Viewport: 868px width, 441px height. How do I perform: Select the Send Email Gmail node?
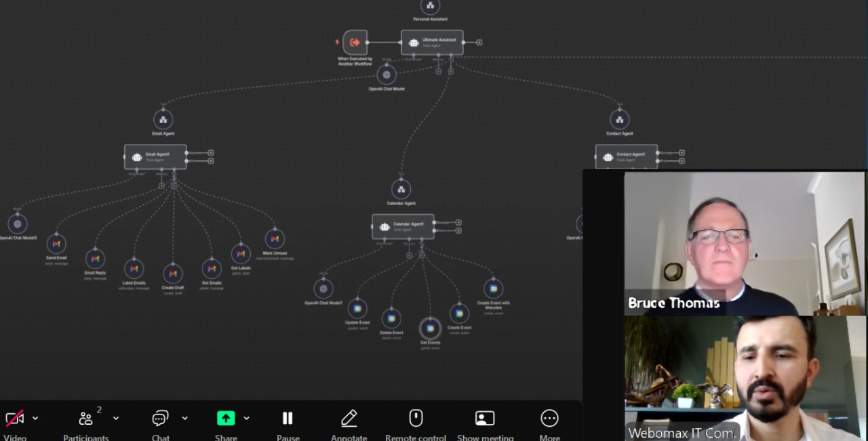(x=56, y=243)
